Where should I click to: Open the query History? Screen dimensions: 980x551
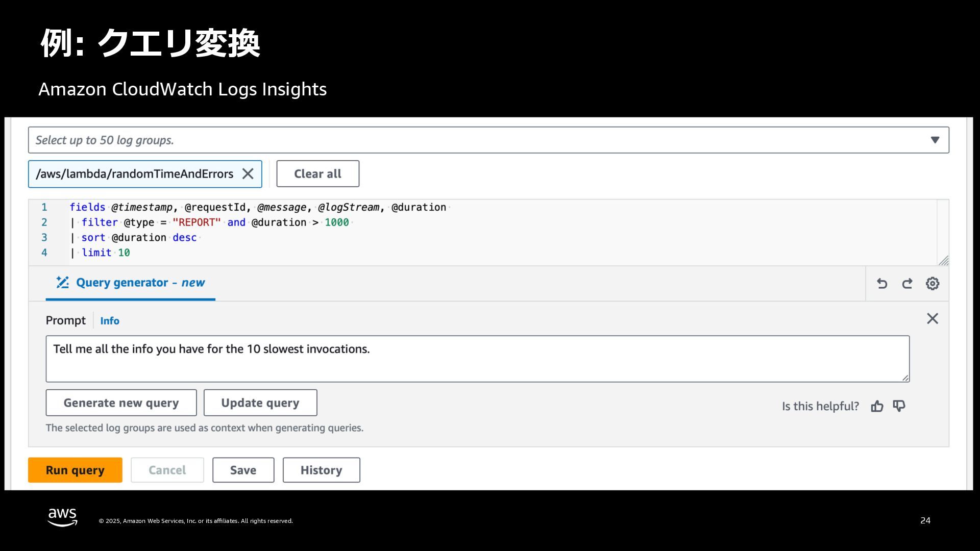click(x=321, y=470)
